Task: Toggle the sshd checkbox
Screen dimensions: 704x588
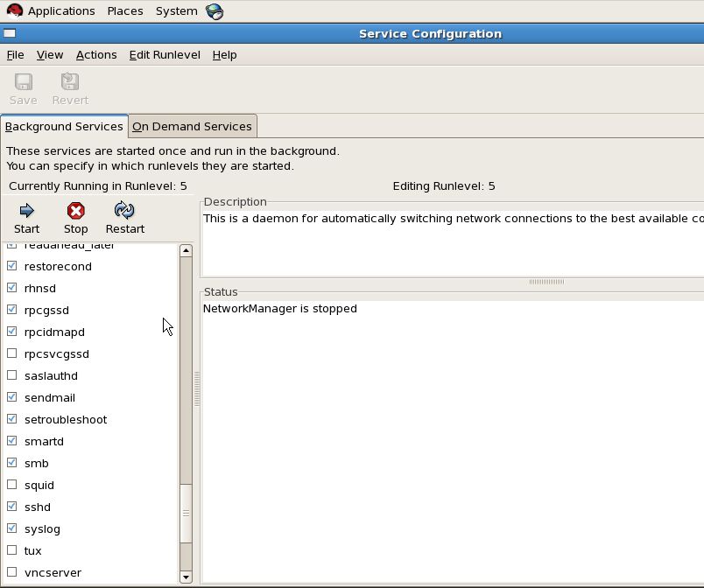Action: [x=12, y=507]
